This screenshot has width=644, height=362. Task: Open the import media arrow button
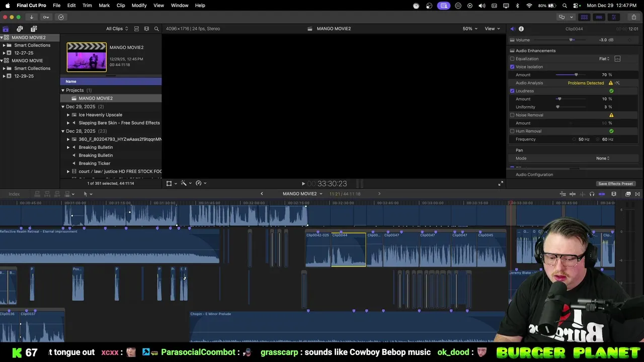(31, 17)
